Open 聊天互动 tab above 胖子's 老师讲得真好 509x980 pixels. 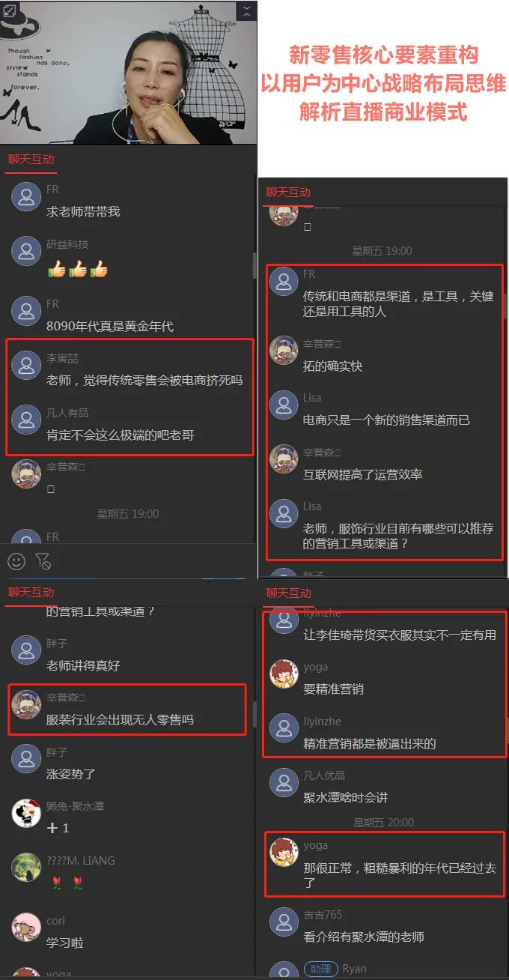point(31,592)
